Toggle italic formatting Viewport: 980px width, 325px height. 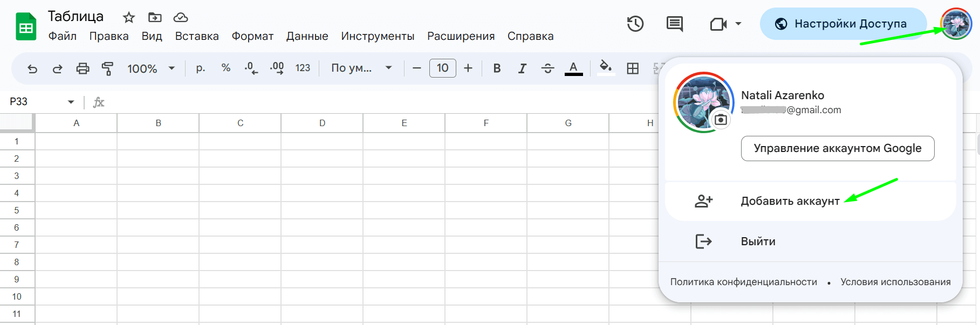[x=522, y=68]
